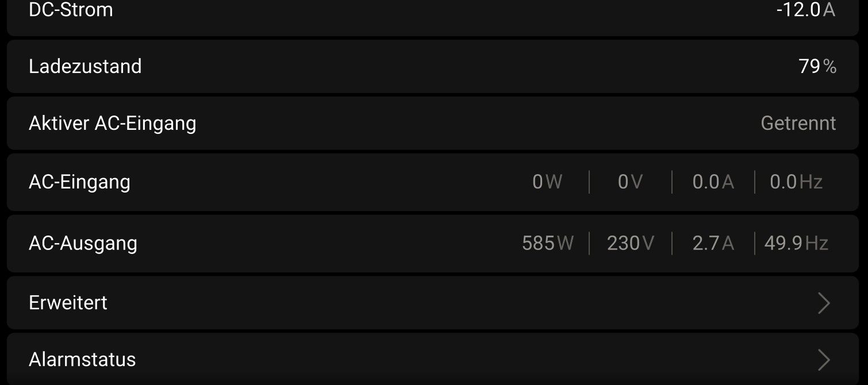Tap the AC-Eingang 0 V voltage value

(630, 182)
